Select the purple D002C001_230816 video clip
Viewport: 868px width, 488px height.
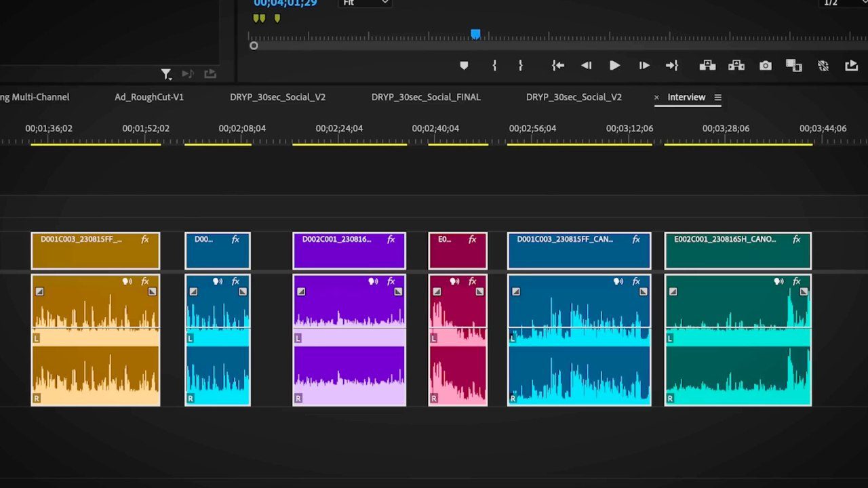point(349,251)
